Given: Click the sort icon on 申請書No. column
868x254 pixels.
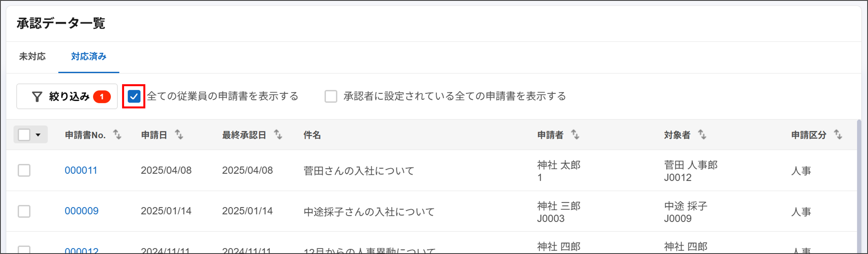Looking at the screenshot, I should point(118,135).
